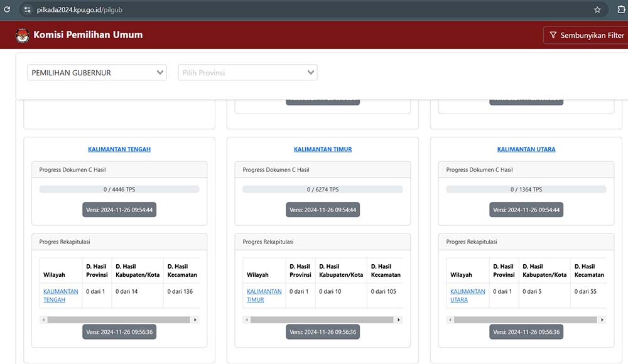Click Kalimantan Utara table horizontal scrollbar
The width and height of the screenshot is (628, 364).
(x=526, y=319)
